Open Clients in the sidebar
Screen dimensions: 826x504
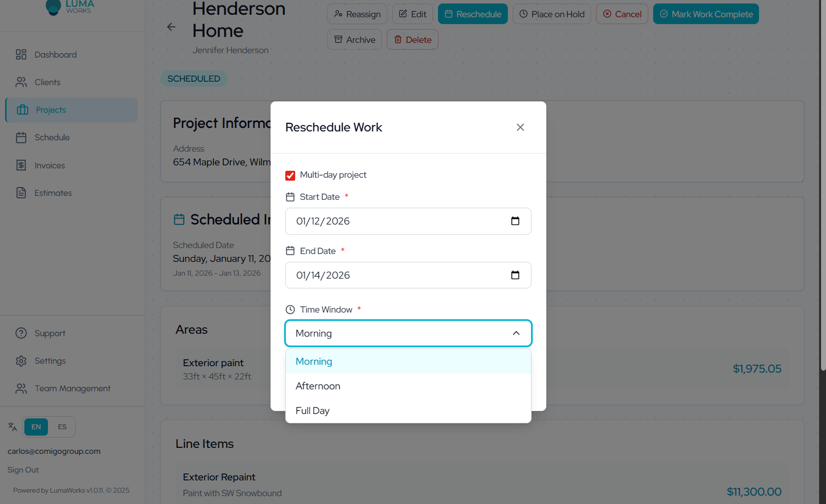(x=48, y=82)
